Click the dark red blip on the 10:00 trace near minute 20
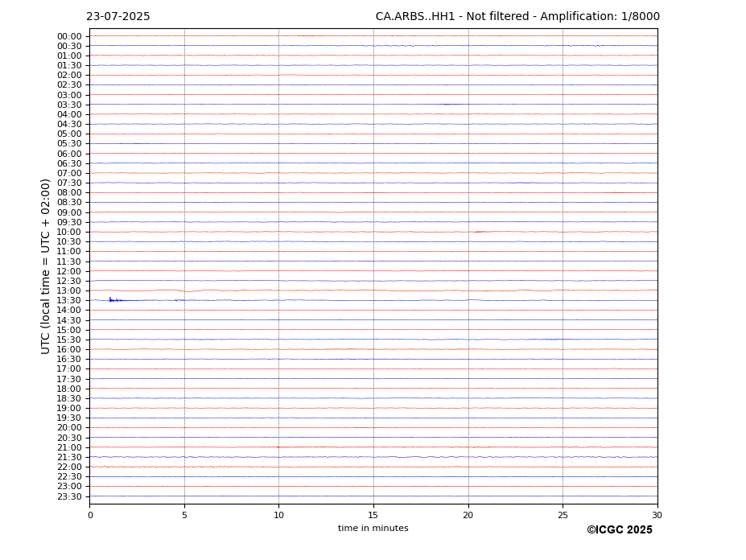 478,232
